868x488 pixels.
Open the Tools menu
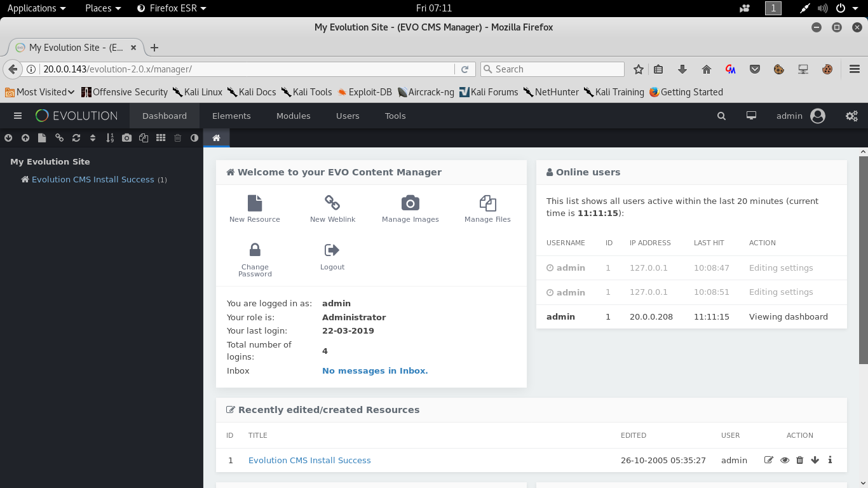click(395, 116)
